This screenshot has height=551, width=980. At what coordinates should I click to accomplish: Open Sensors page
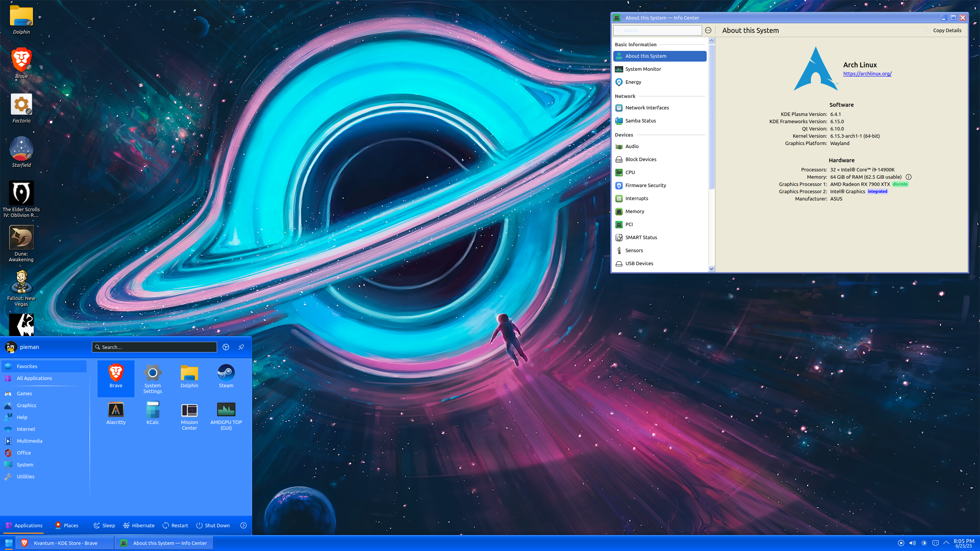pyautogui.click(x=660, y=250)
